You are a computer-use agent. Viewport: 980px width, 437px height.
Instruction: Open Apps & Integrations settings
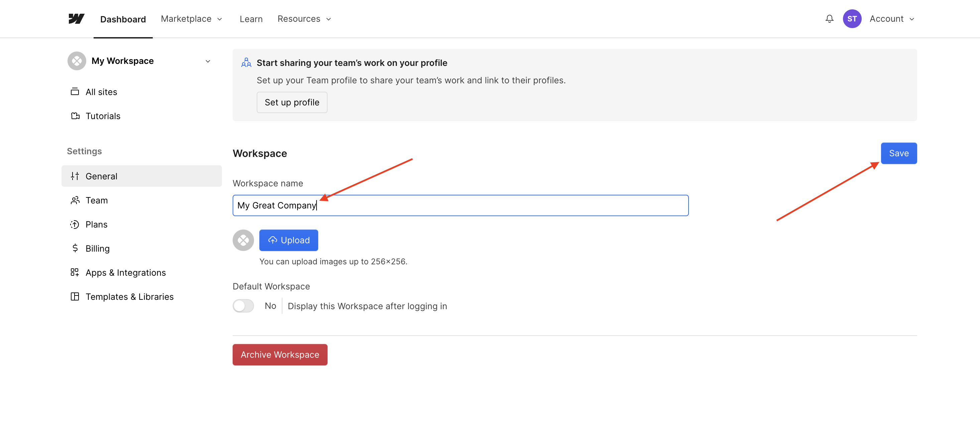pos(141,272)
